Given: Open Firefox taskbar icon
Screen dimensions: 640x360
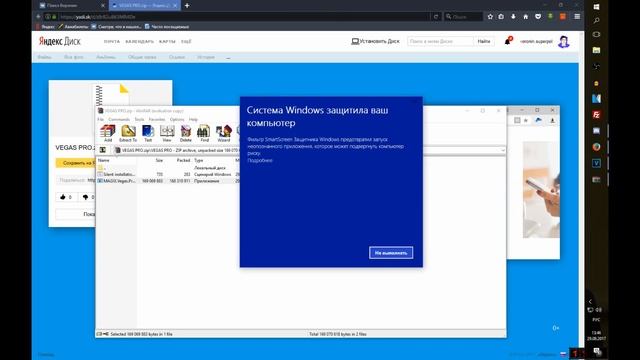Looking at the screenshot, I should coord(596,147).
